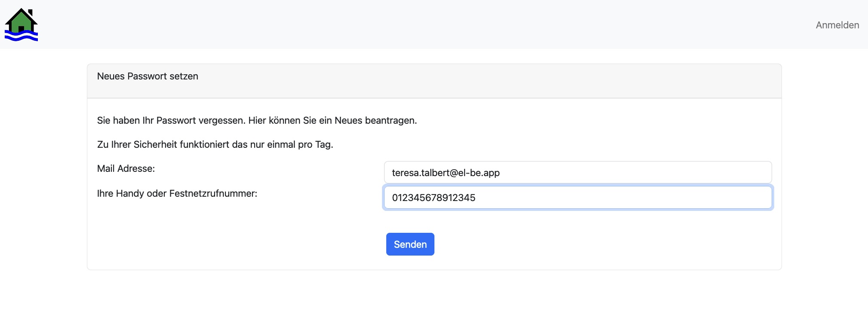Click the blue waves under the house logo

(x=21, y=37)
